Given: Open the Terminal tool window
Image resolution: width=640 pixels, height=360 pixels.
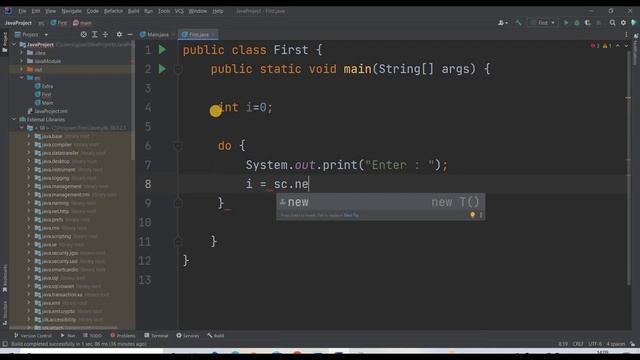Looking at the screenshot, I should tap(156, 336).
